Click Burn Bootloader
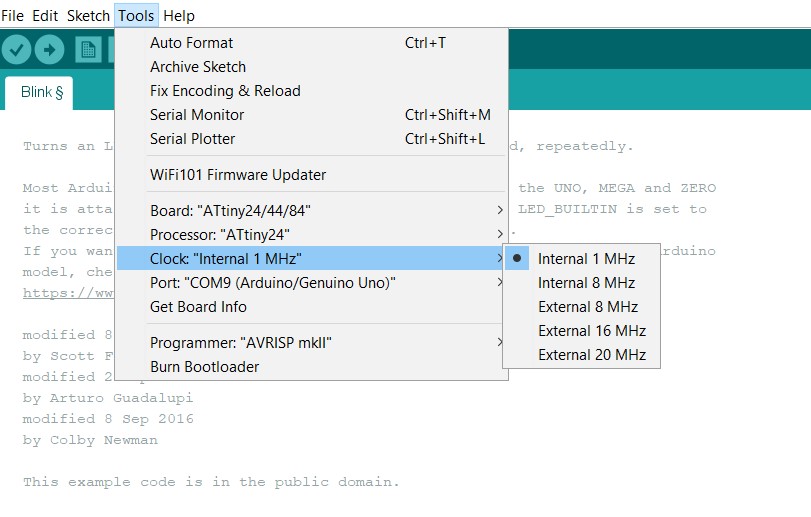The height and width of the screenshot is (517, 811). click(204, 367)
